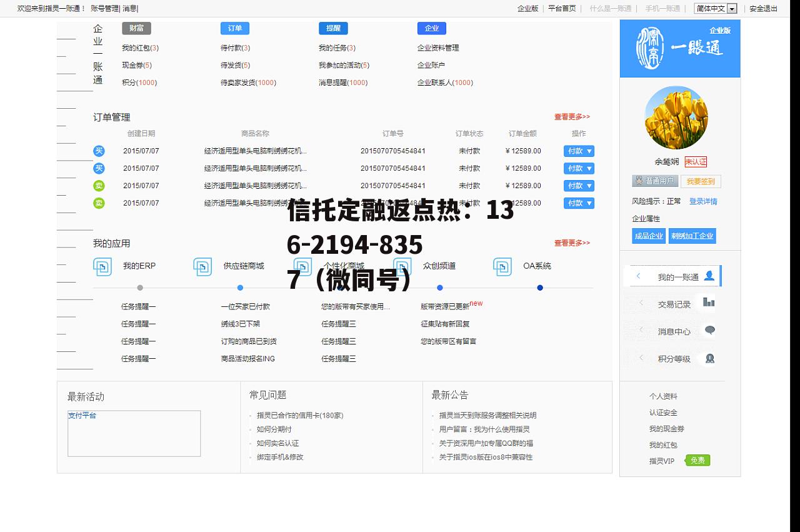Expand the 我的一账通 sidebar chevron

click(x=638, y=276)
